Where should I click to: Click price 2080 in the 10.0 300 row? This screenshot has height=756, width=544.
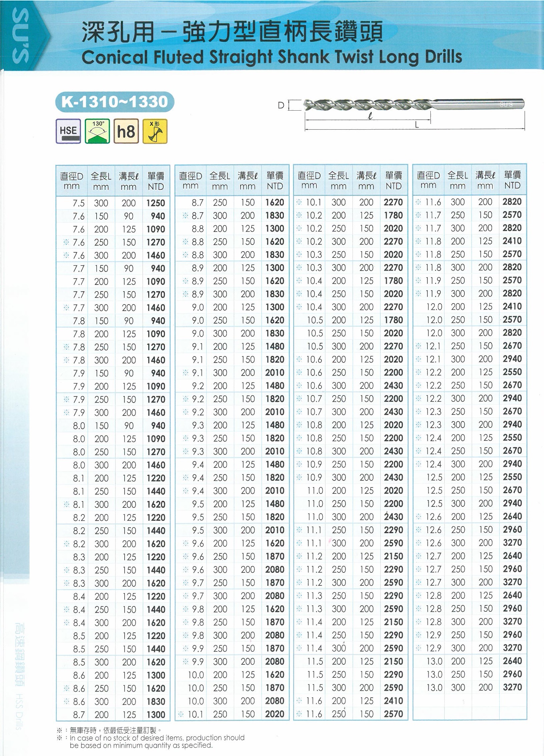coord(275,701)
